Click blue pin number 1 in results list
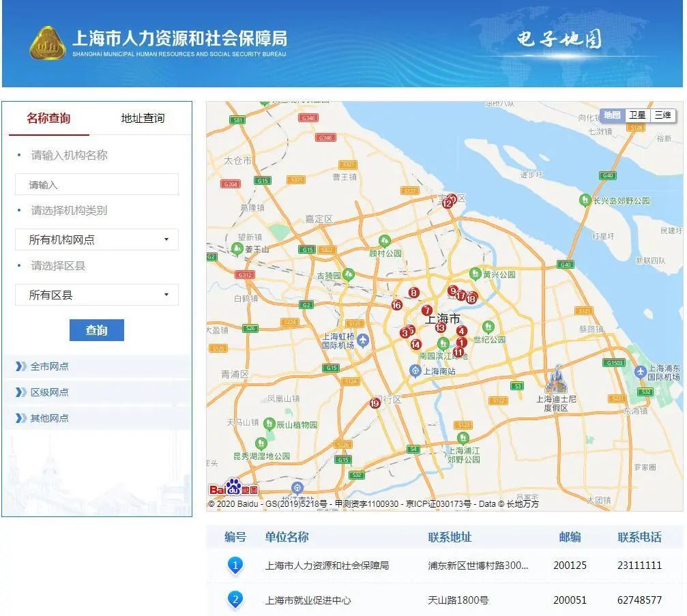This screenshot has width=687, height=616. tap(235, 566)
